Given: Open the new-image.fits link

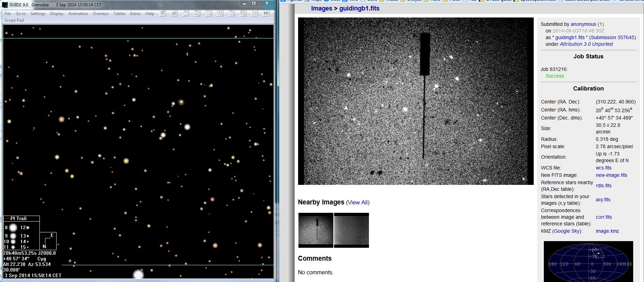Looking at the screenshot, I should click(x=611, y=175).
